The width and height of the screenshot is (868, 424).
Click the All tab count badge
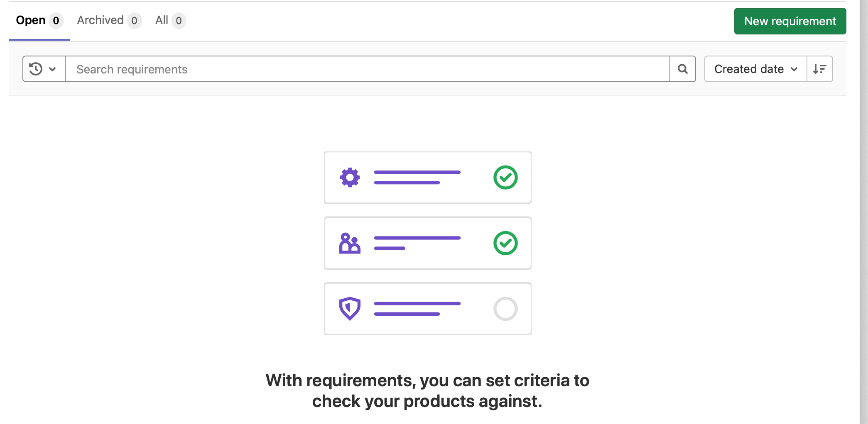179,21
